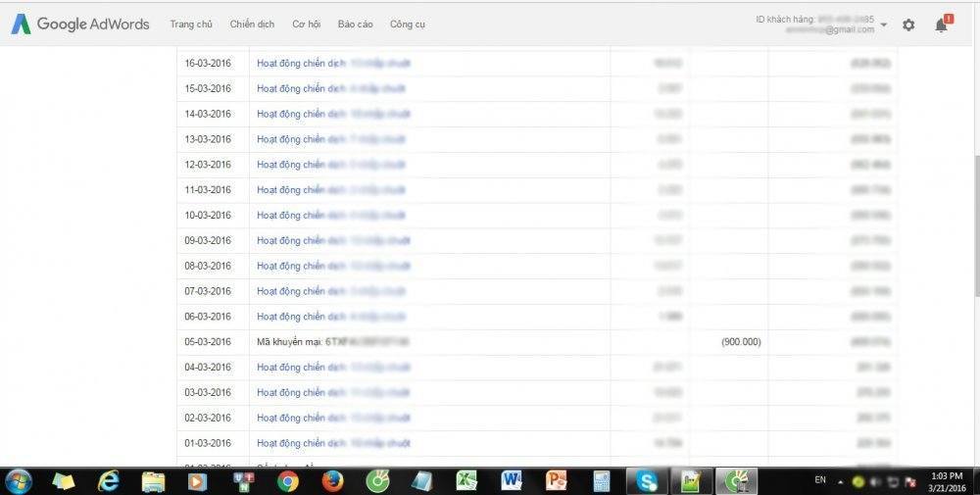Open campaign activity link for 14-03-2016

click(x=334, y=114)
